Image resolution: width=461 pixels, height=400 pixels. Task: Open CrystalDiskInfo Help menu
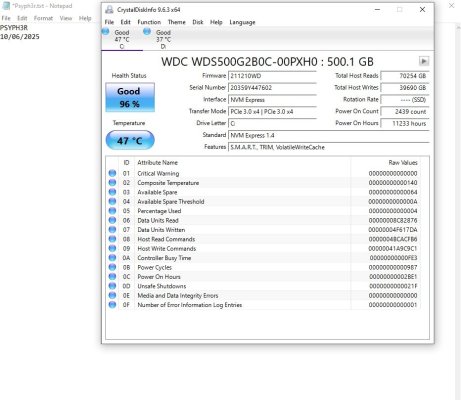point(216,22)
